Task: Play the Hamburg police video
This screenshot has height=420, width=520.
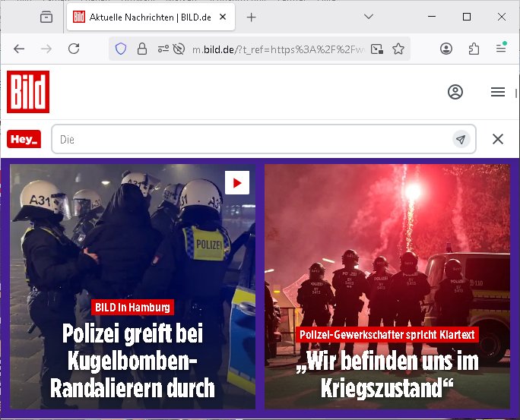Action: click(x=236, y=183)
